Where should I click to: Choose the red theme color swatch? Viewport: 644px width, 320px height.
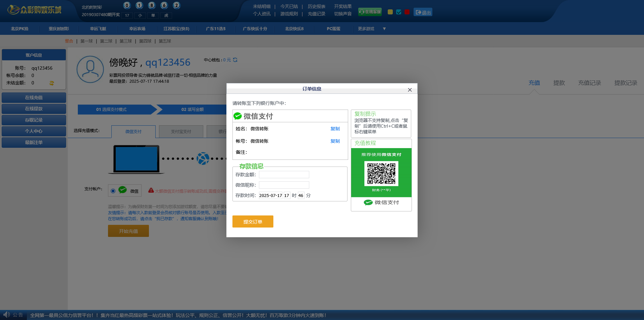pyautogui.click(x=407, y=12)
